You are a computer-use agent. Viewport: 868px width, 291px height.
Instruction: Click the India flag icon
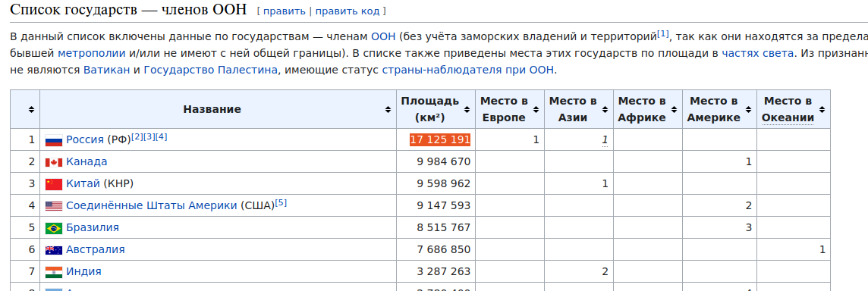tap(54, 271)
